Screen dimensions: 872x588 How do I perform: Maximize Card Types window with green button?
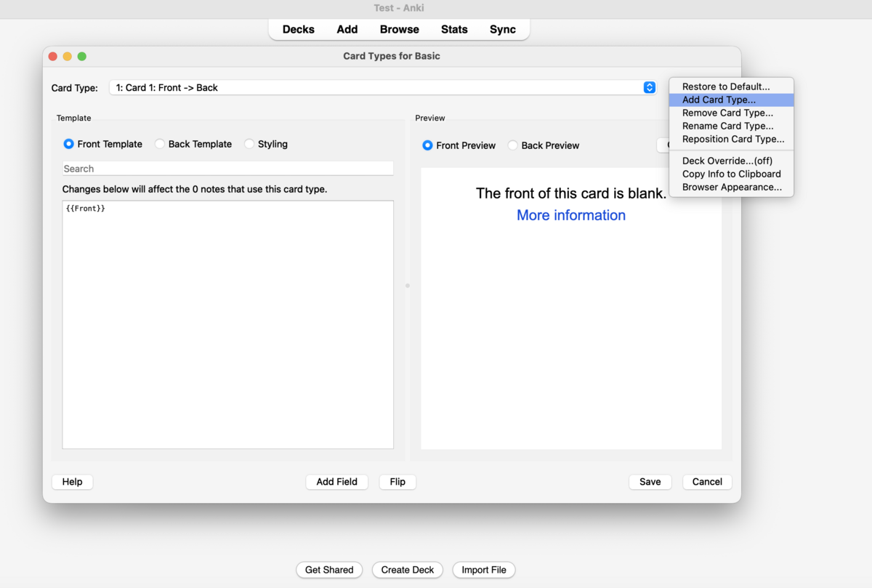(82, 56)
